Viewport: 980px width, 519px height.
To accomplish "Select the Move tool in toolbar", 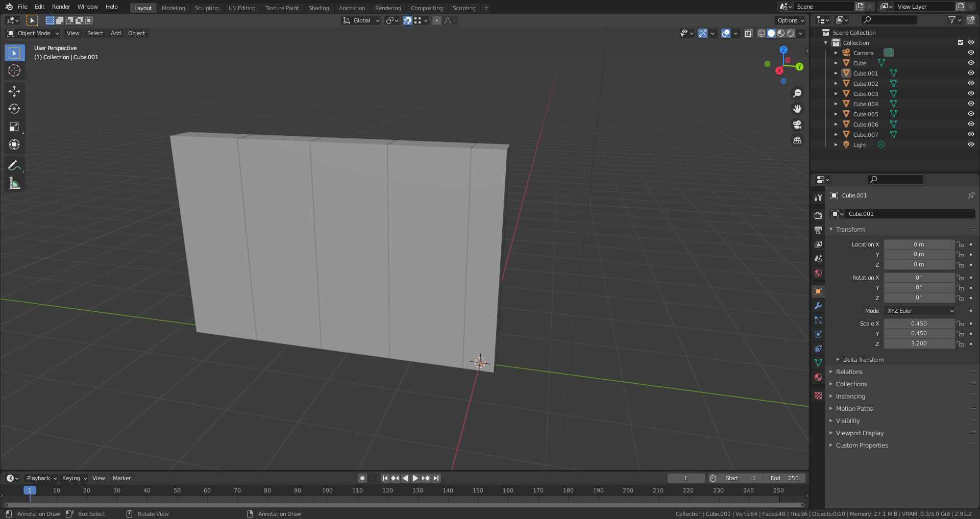I will [14, 91].
